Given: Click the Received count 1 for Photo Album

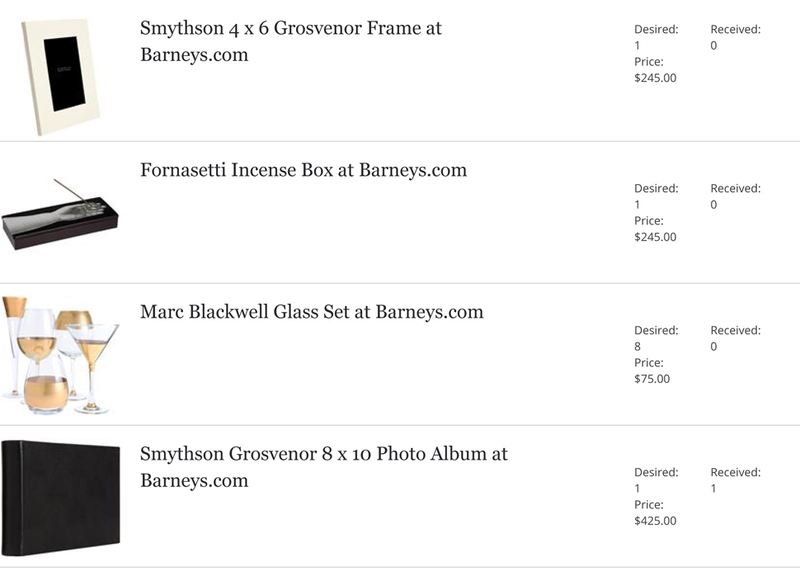Looking at the screenshot, I should [713, 489].
